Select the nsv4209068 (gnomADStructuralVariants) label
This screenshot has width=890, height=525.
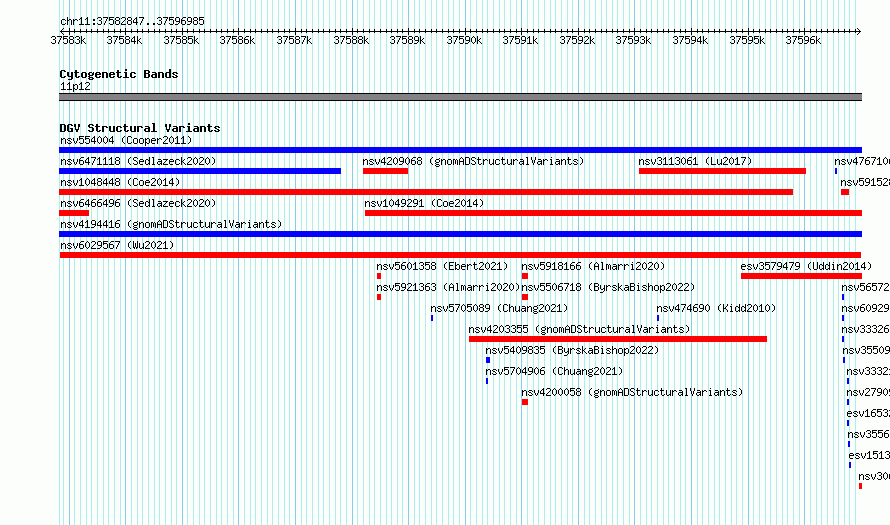[473, 161]
